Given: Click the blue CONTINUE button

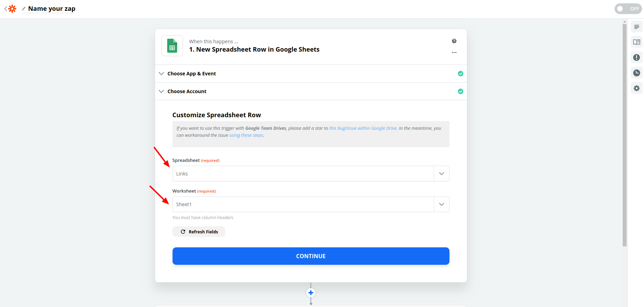Looking at the screenshot, I should (311, 256).
